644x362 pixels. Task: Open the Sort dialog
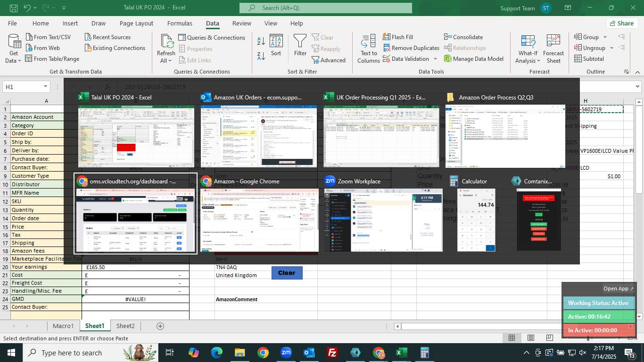(x=276, y=46)
